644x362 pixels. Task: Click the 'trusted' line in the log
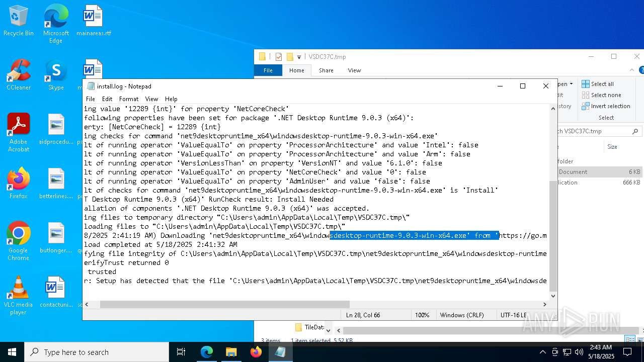[102, 271]
